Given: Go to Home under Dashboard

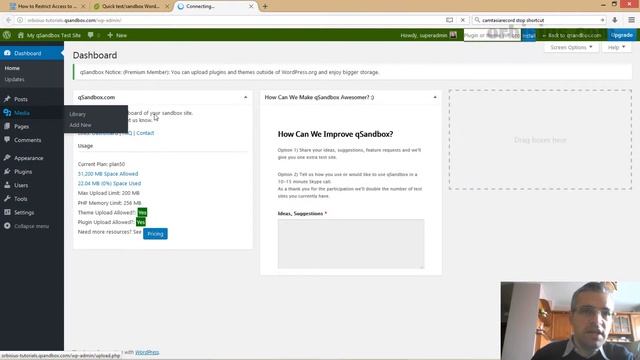Looking at the screenshot, I should coord(12,68).
